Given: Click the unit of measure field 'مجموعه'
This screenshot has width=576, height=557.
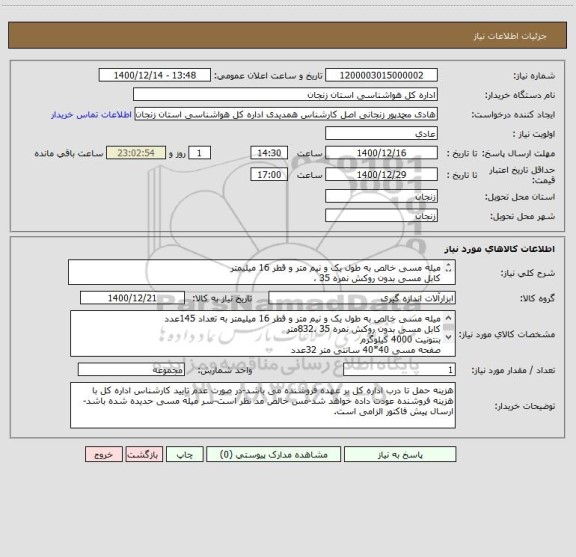Looking at the screenshot, I should point(131,370).
